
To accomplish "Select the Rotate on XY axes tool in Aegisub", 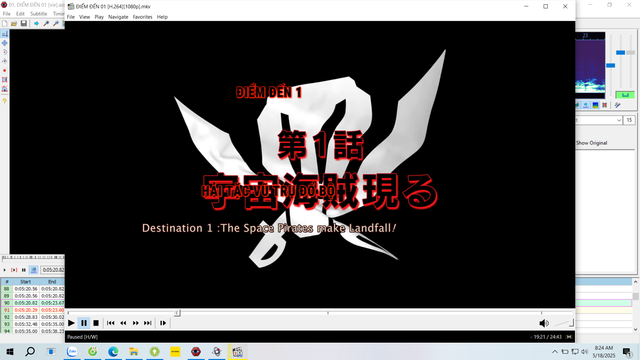I will (4, 61).
